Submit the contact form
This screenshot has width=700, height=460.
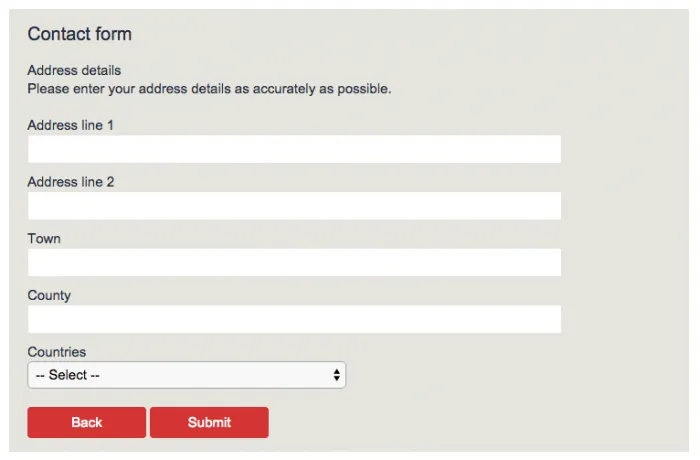(209, 422)
